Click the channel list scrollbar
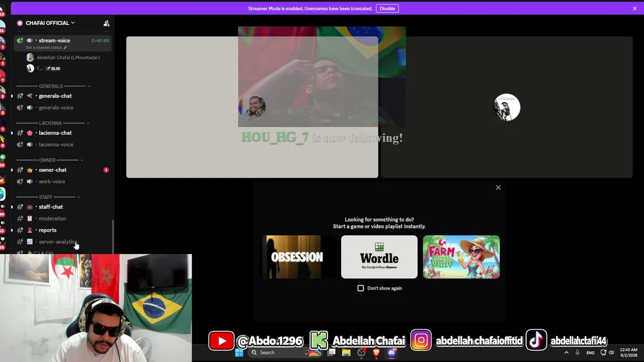This screenshot has height=362, width=644. tap(113, 236)
